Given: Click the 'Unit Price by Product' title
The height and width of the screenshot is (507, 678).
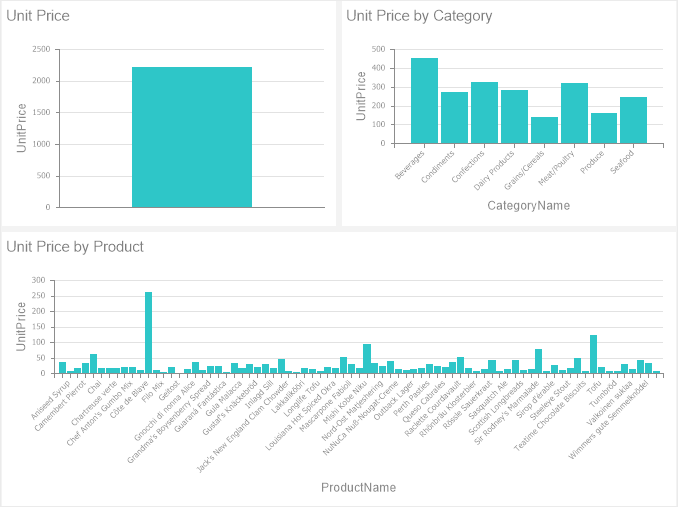Looking at the screenshot, I should click(75, 247).
